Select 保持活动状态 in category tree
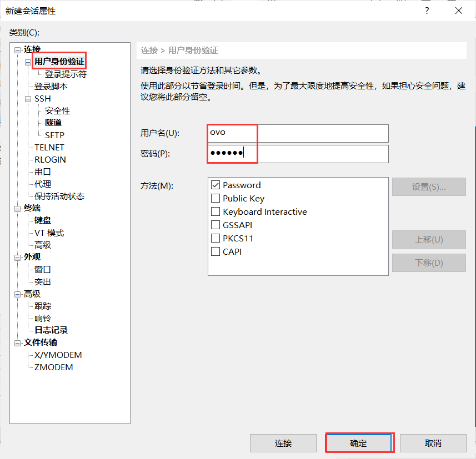The width and height of the screenshot is (476, 459). point(59,196)
